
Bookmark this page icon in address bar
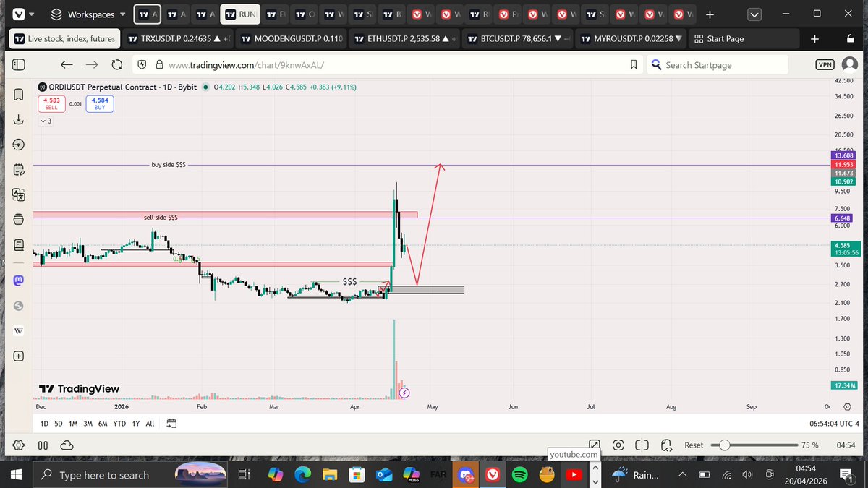634,64
